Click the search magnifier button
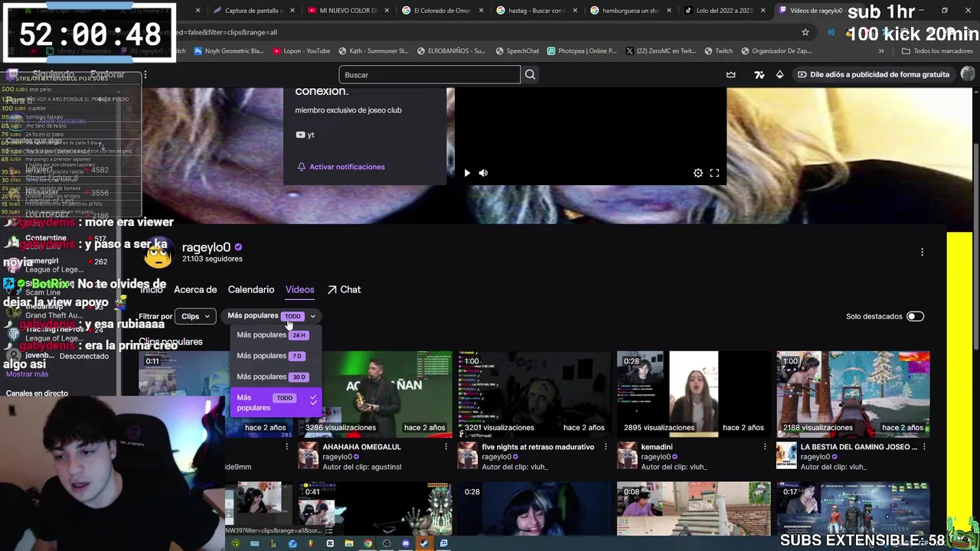 pos(530,75)
